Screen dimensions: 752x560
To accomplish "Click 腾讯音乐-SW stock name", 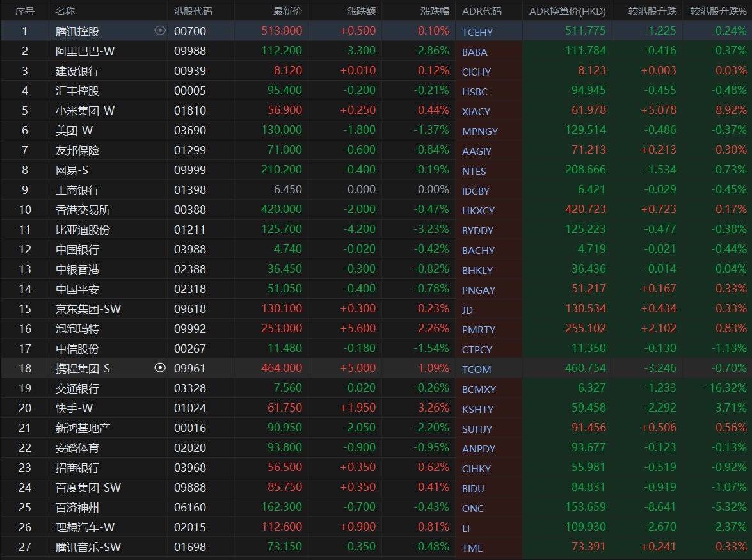I will [88, 547].
